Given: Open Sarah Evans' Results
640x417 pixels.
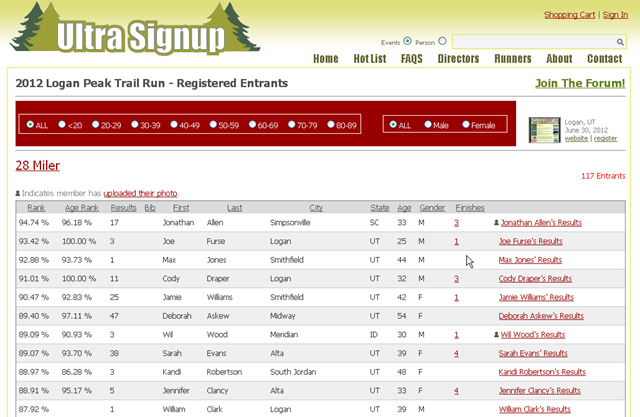Looking at the screenshot, I should click(x=533, y=353).
